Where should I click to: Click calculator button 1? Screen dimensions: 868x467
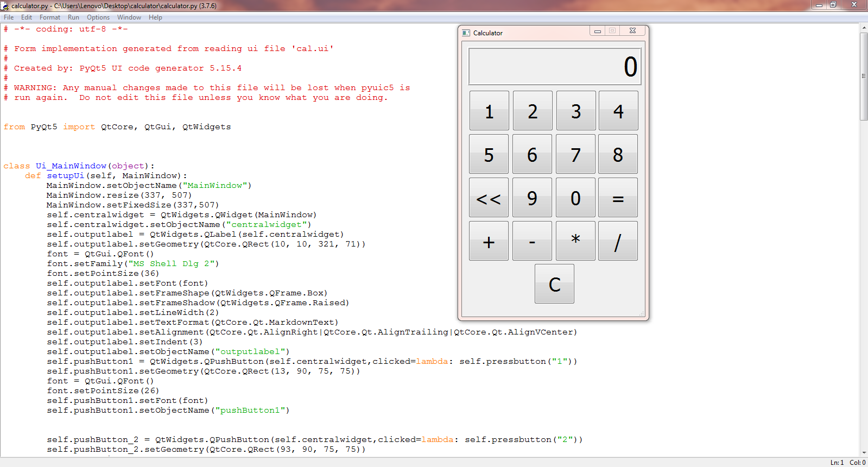pyautogui.click(x=489, y=111)
